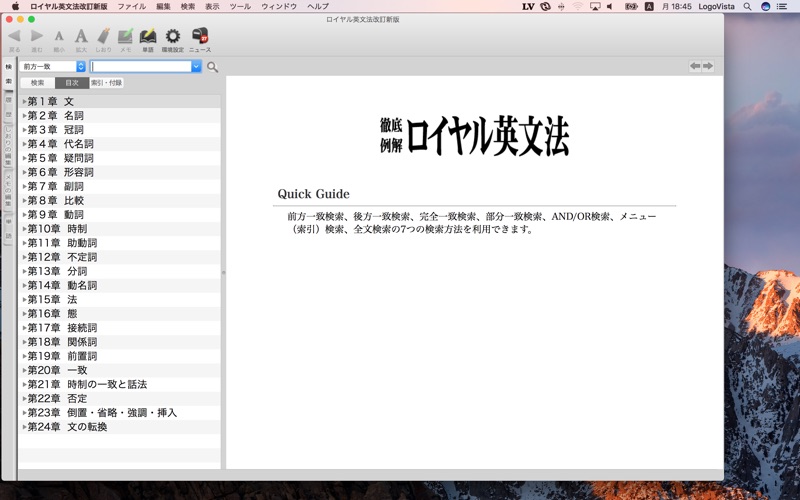800x500 pixels.
Task: Open the ロイヤル英文法改訂新版 application menu
Action: [x=69, y=6]
